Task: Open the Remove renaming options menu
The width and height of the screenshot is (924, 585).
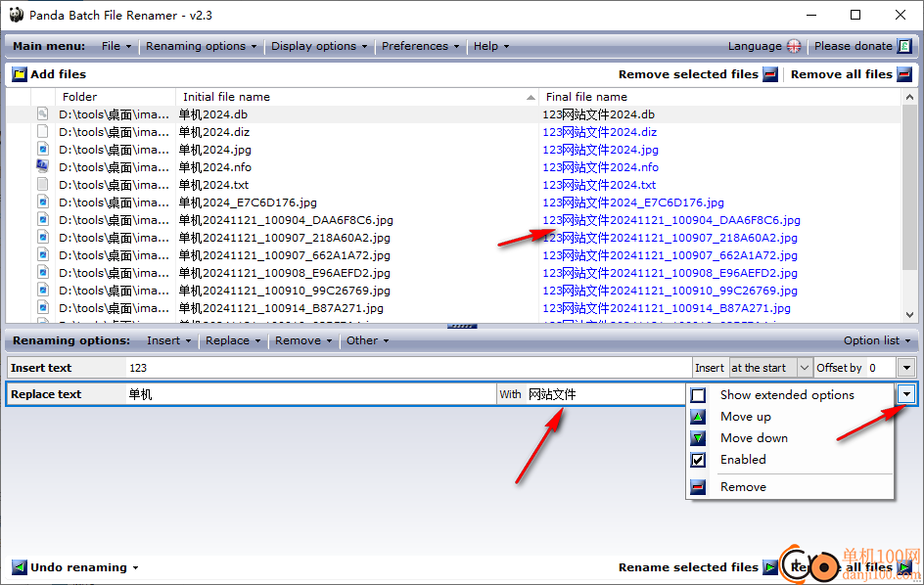Action: 302,340
